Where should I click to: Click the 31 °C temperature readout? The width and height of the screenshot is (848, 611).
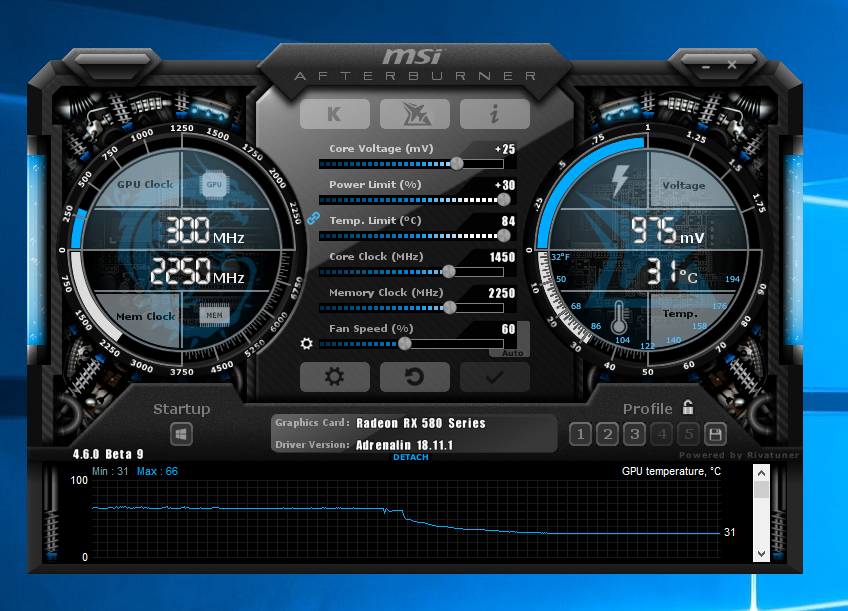[x=672, y=272]
